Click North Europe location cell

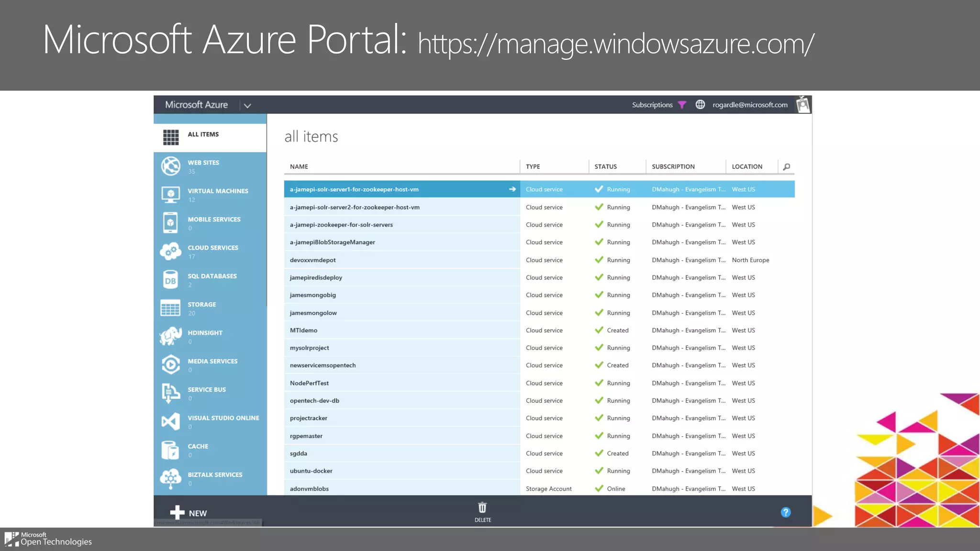click(750, 260)
